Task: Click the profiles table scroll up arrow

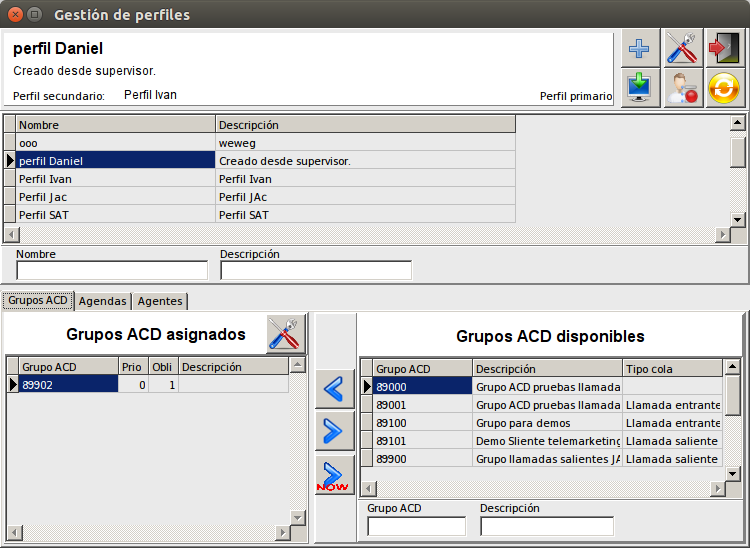Action: 738,123
